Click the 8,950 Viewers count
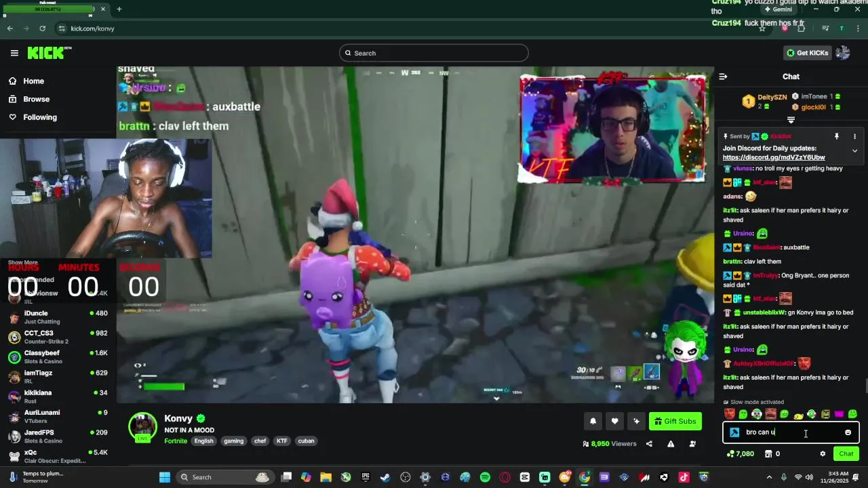This screenshot has height=488, width=868. point(610,444)
